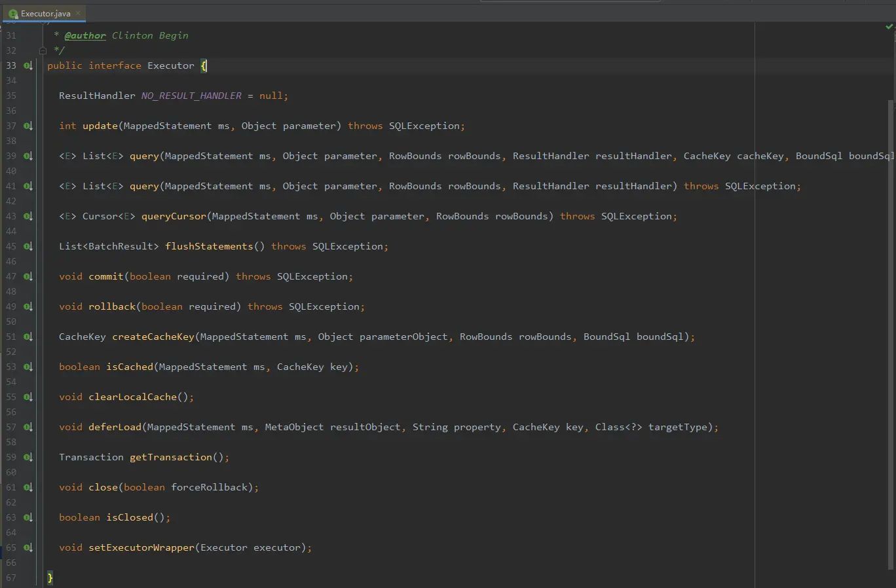896x588 pixels.
Task: Click the null keyword on line 35
Action: tap(271, 96)
